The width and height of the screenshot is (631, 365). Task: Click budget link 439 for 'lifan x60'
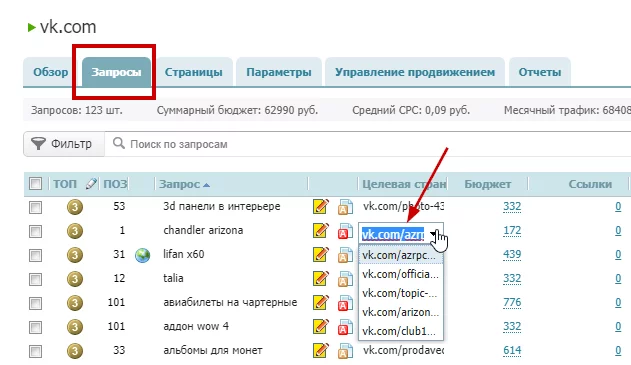(512, 254)
